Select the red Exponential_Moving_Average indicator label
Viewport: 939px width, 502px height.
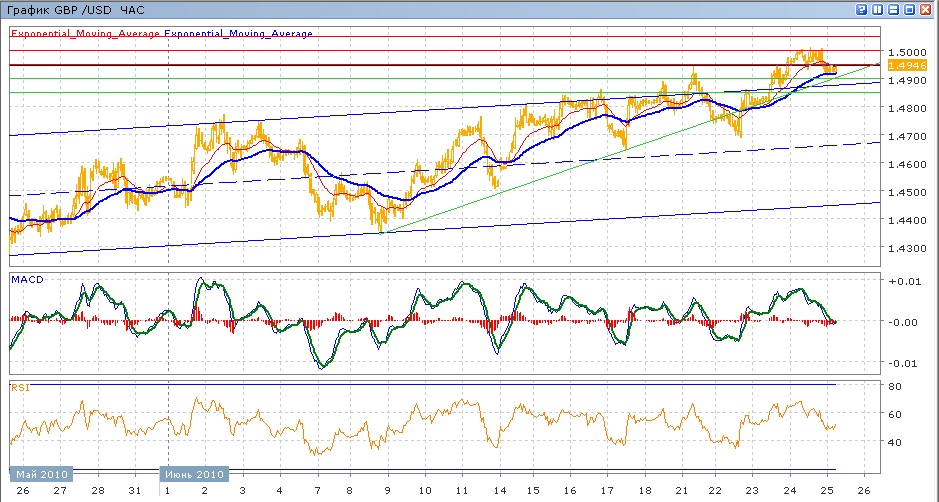pos(85,34)
